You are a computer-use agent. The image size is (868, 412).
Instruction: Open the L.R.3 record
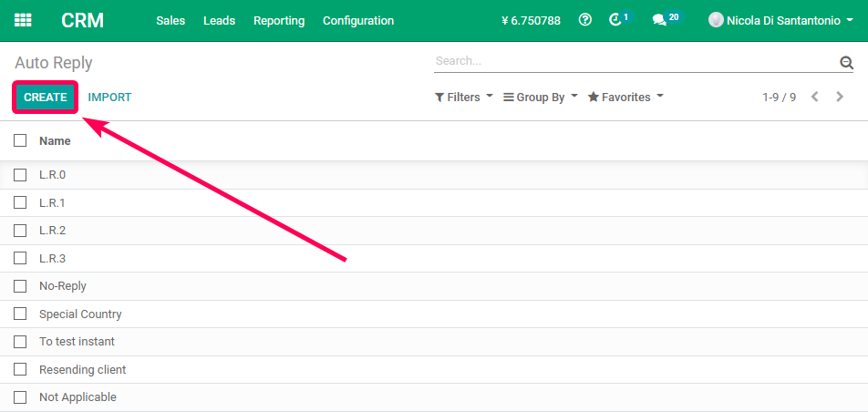53,258
